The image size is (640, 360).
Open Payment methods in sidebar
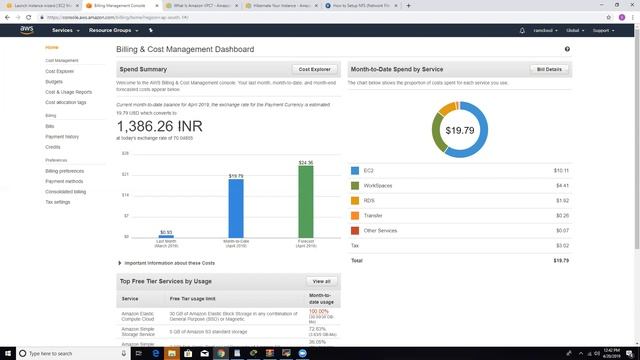click(x=64, y=181)
